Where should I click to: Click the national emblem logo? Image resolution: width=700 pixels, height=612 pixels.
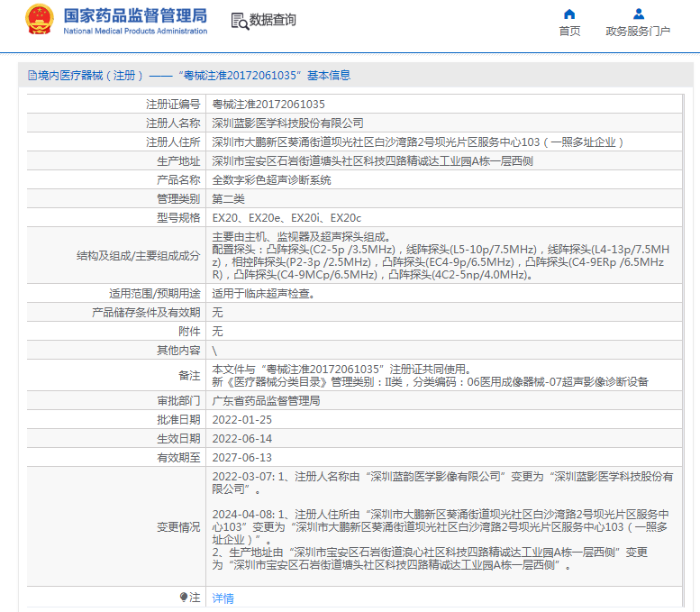click(x=39, y=20)
